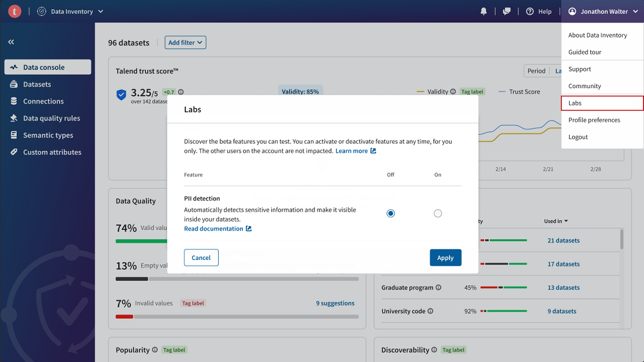
Task: Select Profile preferences from user menu
Action: (594, 120)
